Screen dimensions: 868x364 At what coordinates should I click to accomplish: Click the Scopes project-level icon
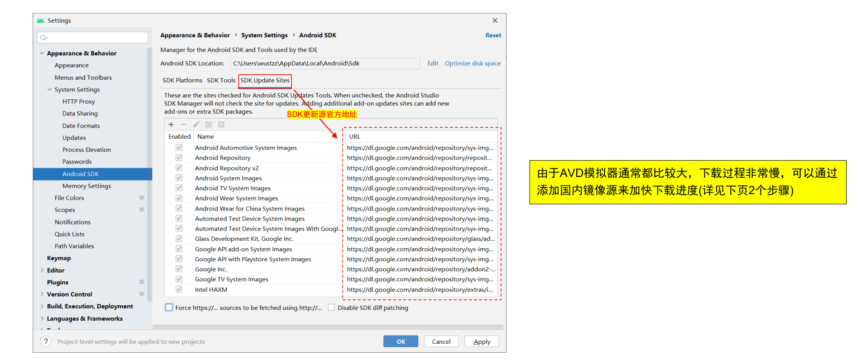(x=142, y=210)
